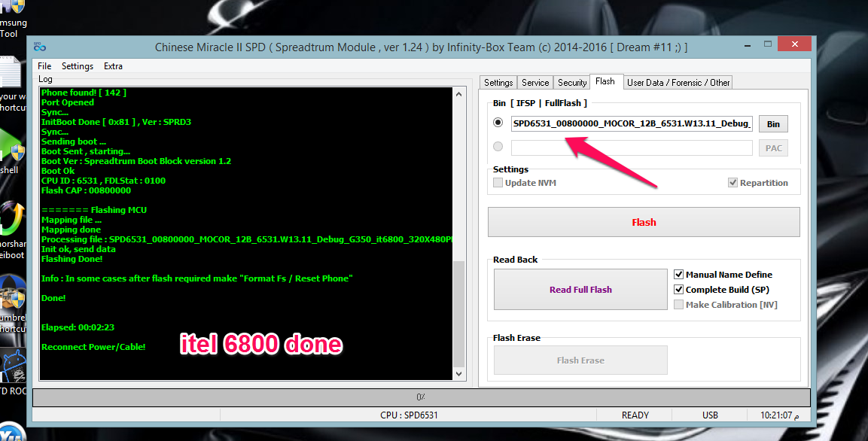The image size is (868, 441).
Task: Click "CPU ID : 6531 , FDLStat : 0100" log line
Action: point(104,181)
